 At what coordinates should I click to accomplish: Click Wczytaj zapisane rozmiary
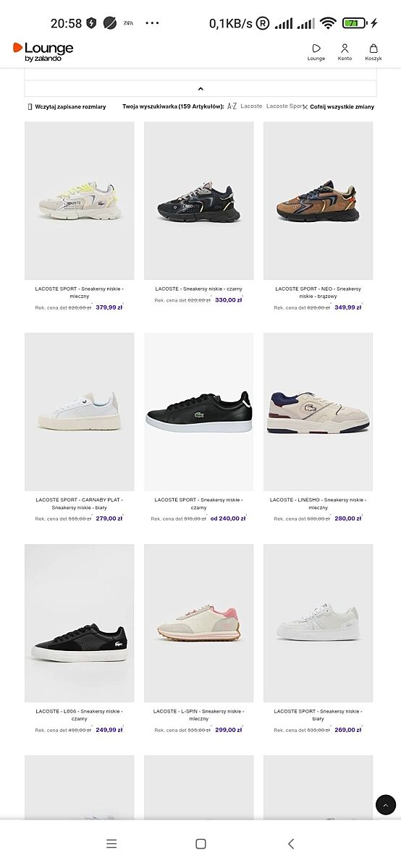pos(67,106)
